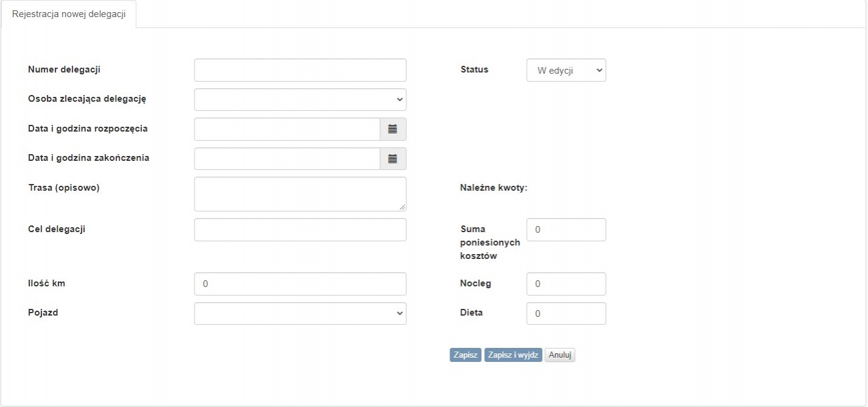Click the Należne kwoty heading label
Viewport: 868px width, 407px height.
tap(493, 188)
